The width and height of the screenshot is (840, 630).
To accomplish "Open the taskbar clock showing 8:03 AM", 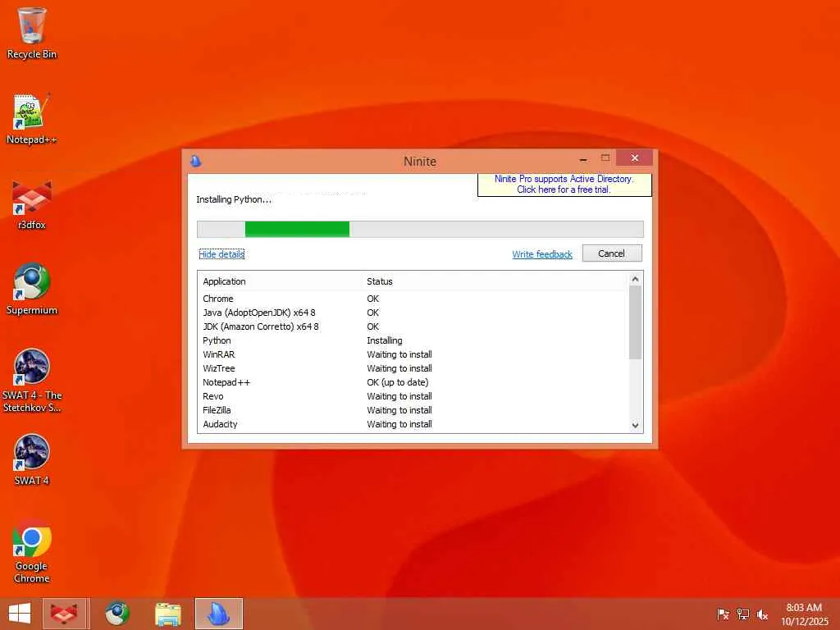I will (804, 614).
